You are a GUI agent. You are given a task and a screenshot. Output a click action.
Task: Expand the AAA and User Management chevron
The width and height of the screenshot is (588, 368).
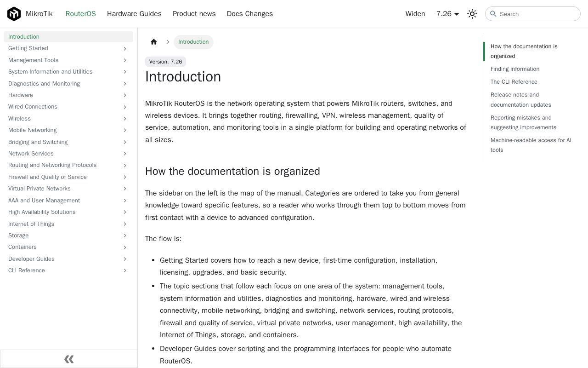coord(125,201)
